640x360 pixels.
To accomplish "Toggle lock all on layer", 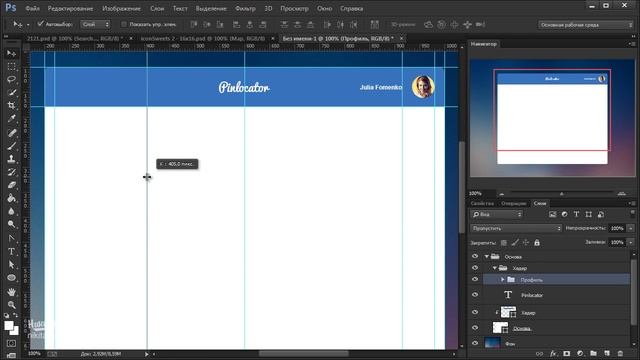I will [537, 242].
